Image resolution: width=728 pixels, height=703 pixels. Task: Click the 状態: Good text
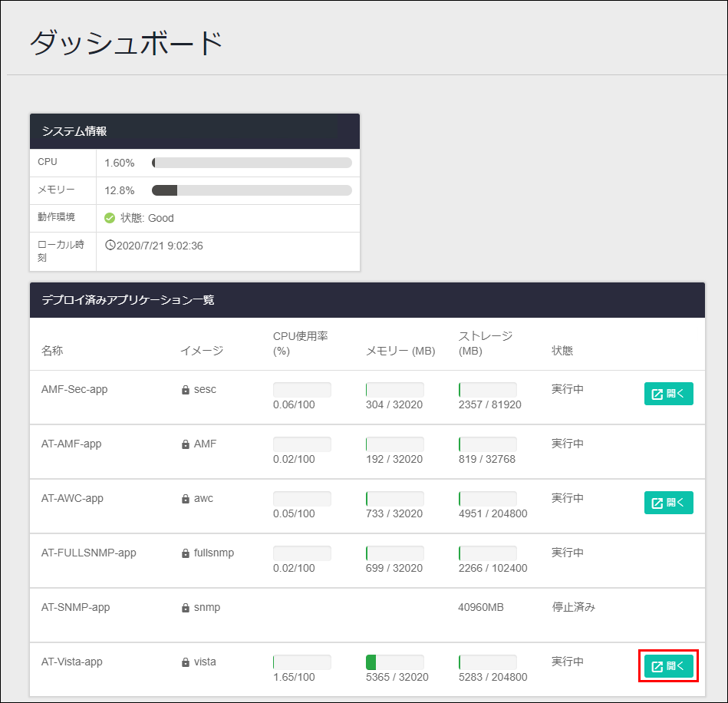pyautogui.click(x=147, y=218)
